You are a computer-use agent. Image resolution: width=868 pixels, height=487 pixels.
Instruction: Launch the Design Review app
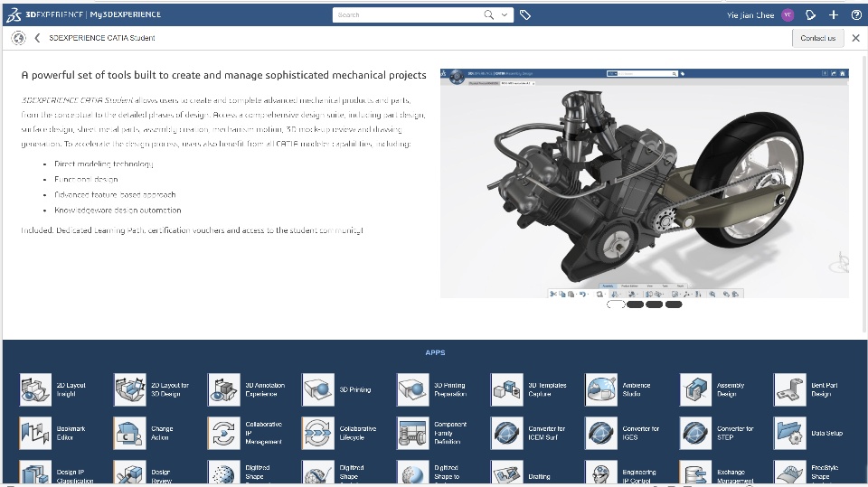(129, 473)
